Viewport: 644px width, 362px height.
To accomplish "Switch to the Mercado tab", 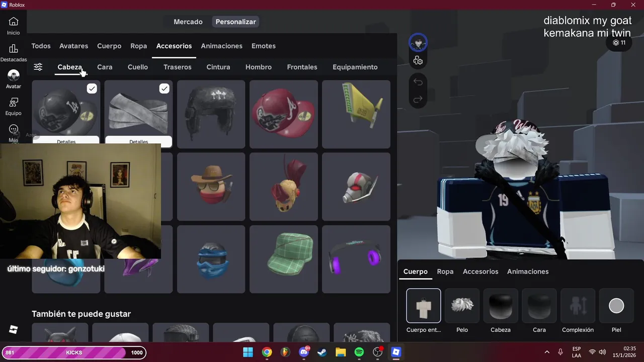I will point(188,22).
